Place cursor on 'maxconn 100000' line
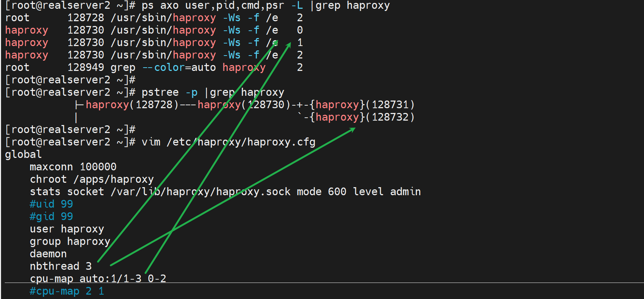 [73, 167]
